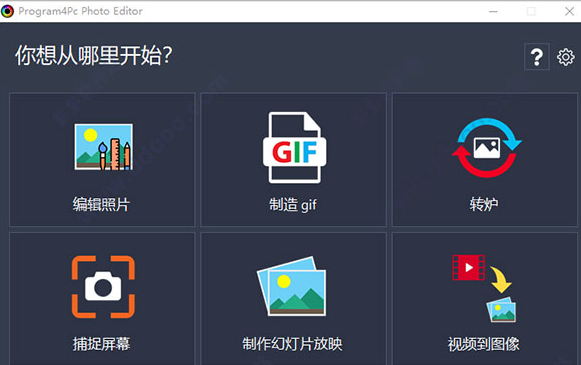Click the yellow arrow in video-to-image tile

(501, 279)
